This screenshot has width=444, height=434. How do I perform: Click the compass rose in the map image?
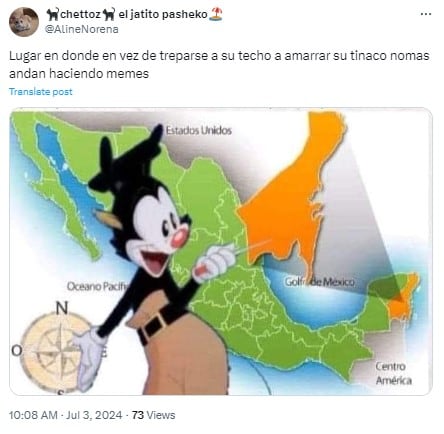[57, 353]
